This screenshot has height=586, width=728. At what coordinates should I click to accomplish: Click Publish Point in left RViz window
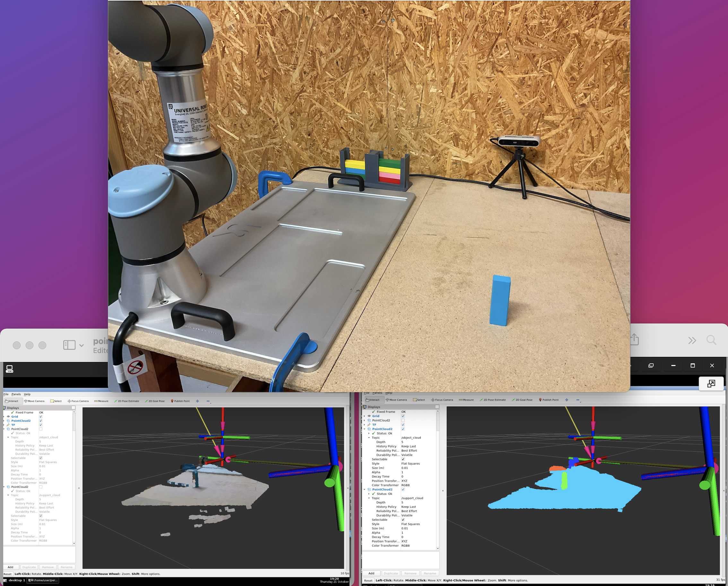pyautogui.click(x=180, y=401)
